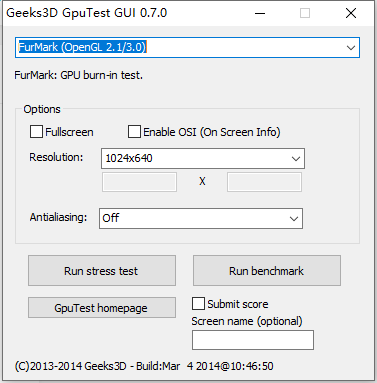This screenshot has height=383, width=377.
Task: Focus the Screen name text field
Action: pos(253,340)
